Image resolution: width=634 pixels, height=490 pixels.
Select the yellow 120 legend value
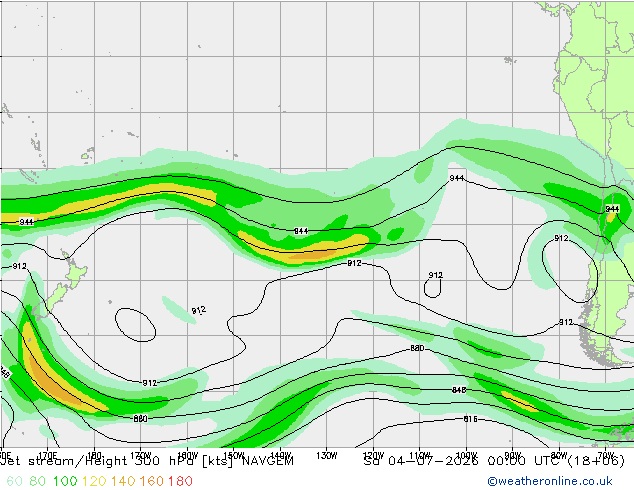click(x=94, y=481)
